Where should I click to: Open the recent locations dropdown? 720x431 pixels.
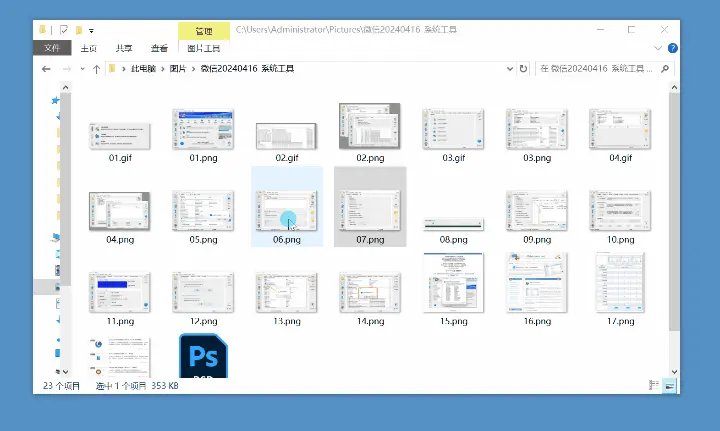[x=83, y=69]
